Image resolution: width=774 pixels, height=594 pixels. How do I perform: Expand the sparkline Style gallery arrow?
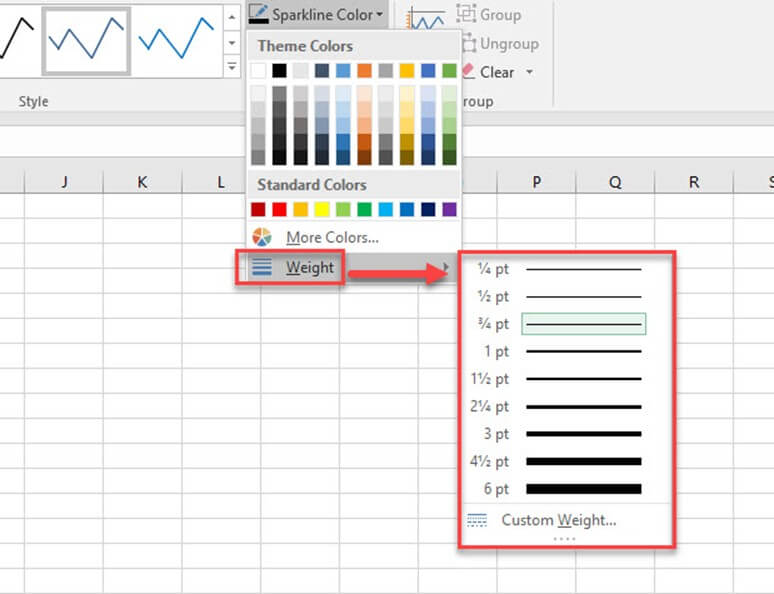click(232, 67)
